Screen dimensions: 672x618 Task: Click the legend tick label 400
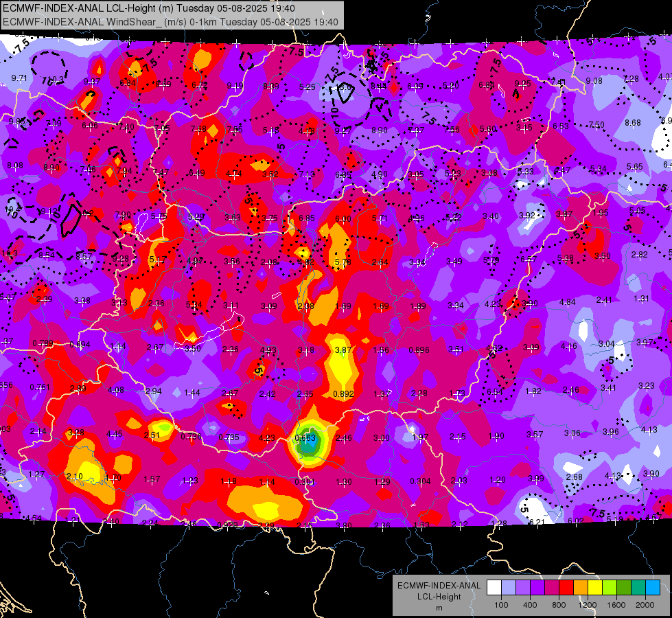[x=530, y=605]
